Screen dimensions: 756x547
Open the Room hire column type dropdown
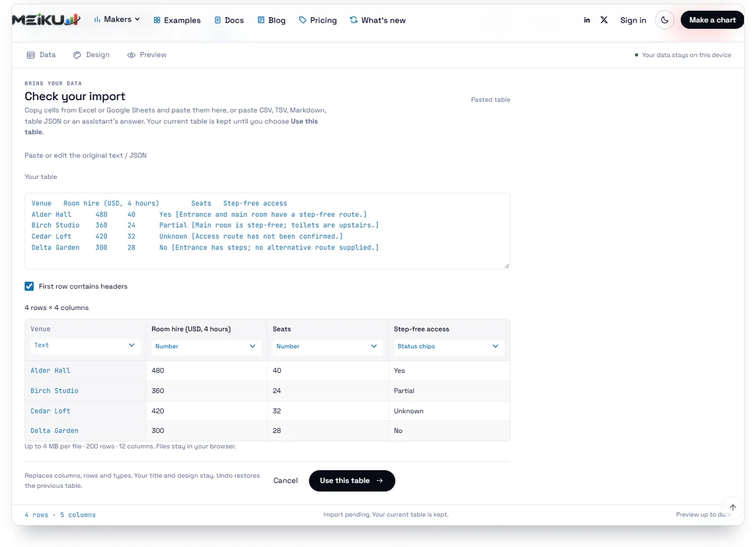pyautogui.click(x=205, y=346)
